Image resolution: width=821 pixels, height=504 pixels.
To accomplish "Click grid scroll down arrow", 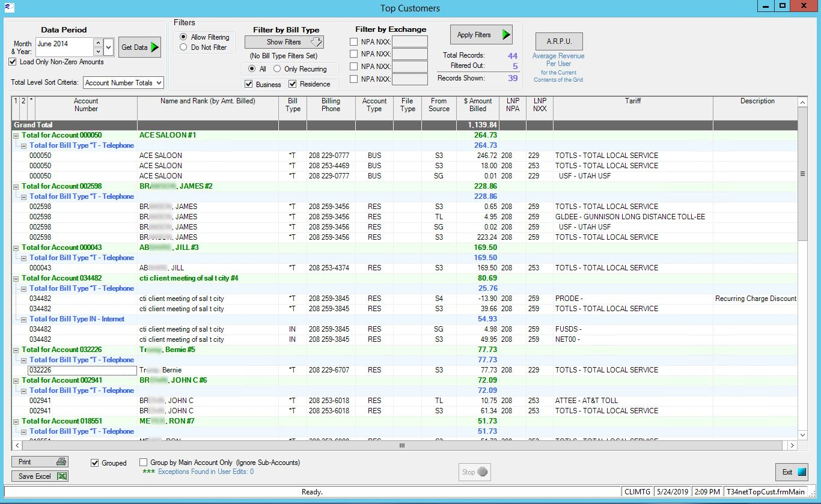I will [802, 435].
